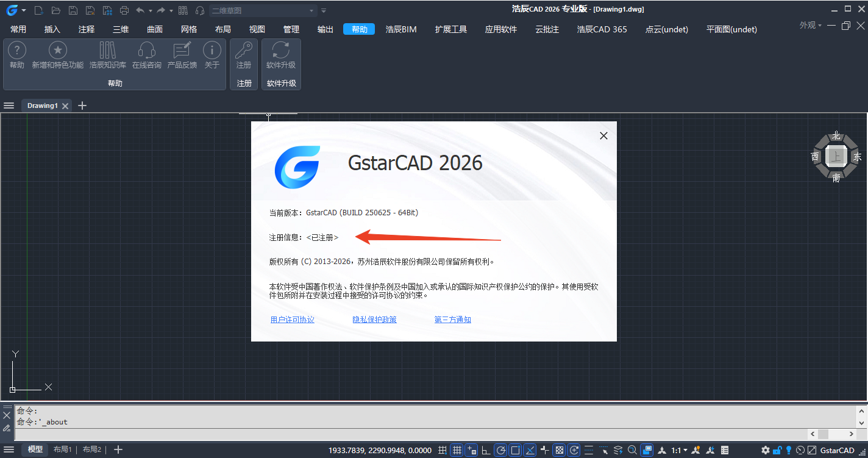
Task: Click the New drawing icon in quick access toolbar
Action: pyautogui.click(x=39, y=10)
